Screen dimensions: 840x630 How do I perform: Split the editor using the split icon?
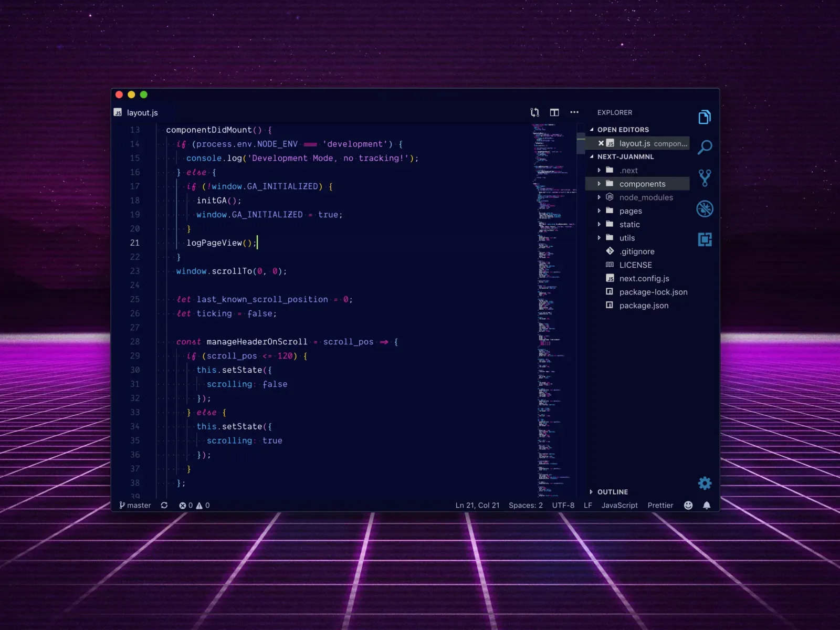554,112
